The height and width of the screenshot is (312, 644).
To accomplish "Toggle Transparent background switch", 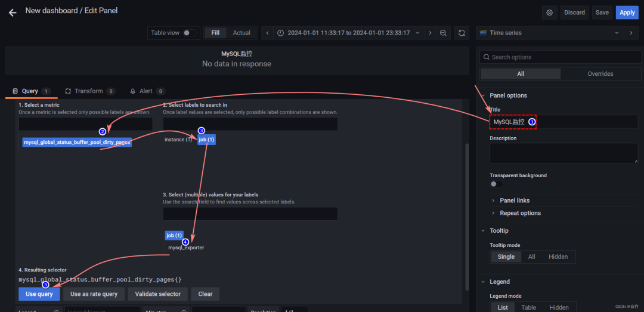I will [496, 184].
